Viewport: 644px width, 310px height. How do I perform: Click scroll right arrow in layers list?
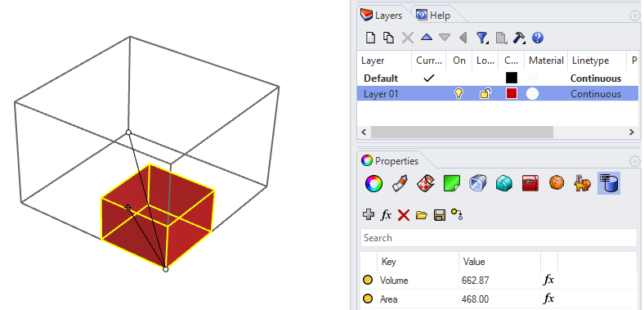pos(632,132)
